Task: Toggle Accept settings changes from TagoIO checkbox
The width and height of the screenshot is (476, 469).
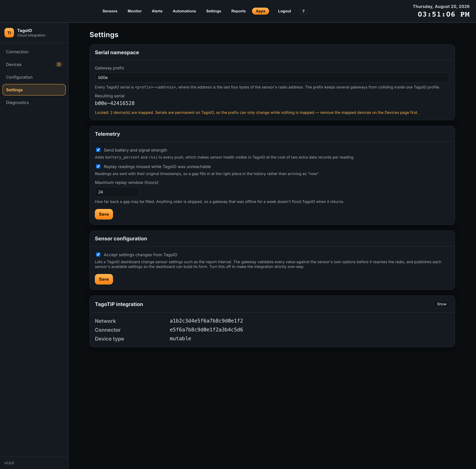Action: tap(98, 255)
